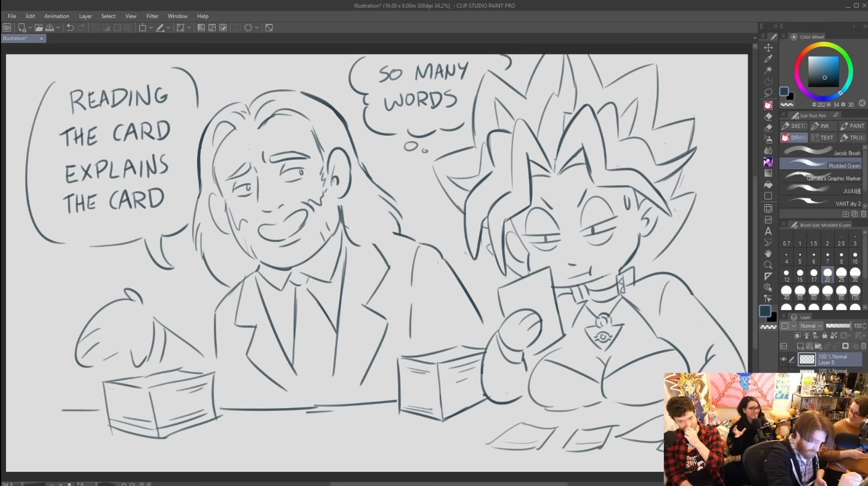Open dropdown arrow beside canvas frame icon
This screenshot has width=868, height=486.
coord(189,28)
